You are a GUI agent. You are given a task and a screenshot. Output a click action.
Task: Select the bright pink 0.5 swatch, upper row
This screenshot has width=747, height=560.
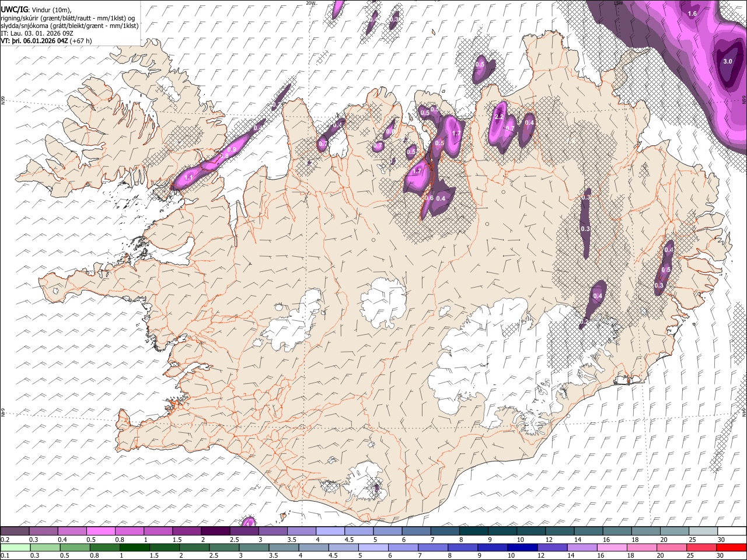pos(100,531)
